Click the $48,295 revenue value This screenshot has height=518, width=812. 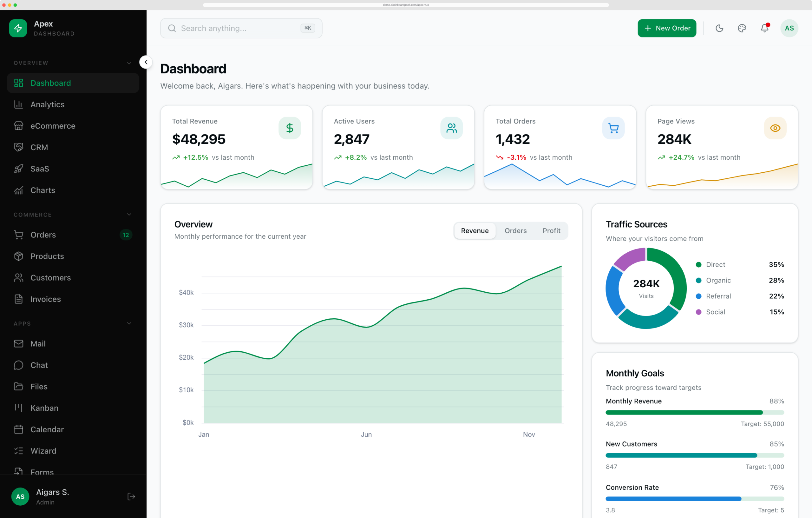(x=199, y=139)
